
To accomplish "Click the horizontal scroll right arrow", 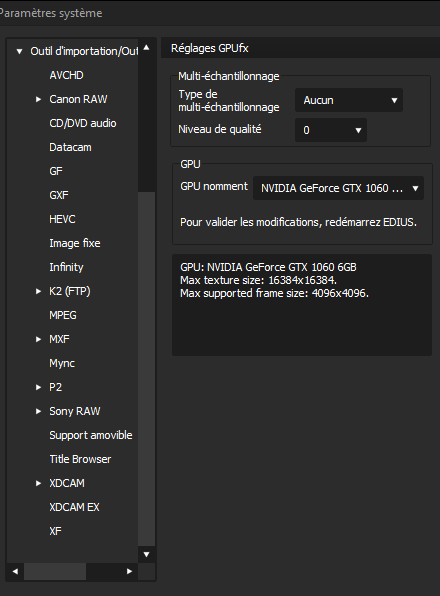I will click(x=129, y=571).
